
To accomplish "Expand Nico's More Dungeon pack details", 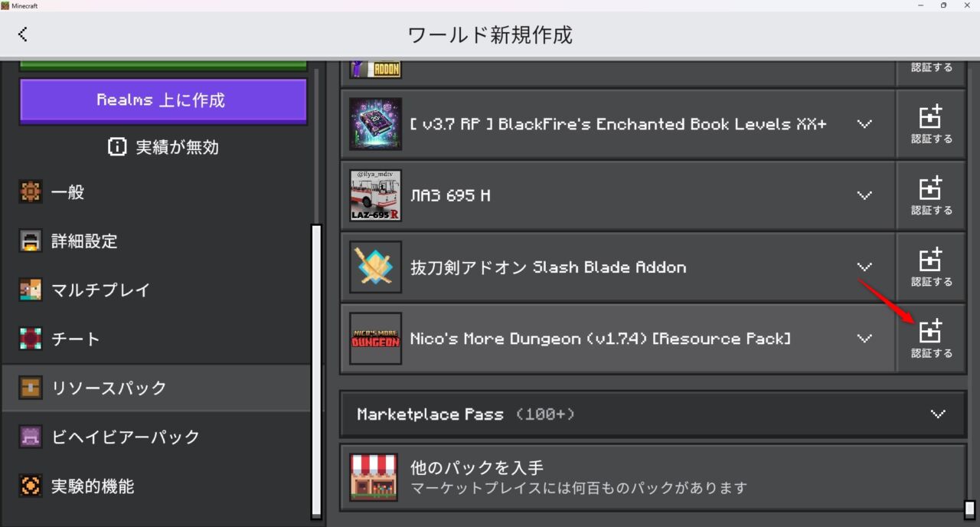I will tap(864, 339).
